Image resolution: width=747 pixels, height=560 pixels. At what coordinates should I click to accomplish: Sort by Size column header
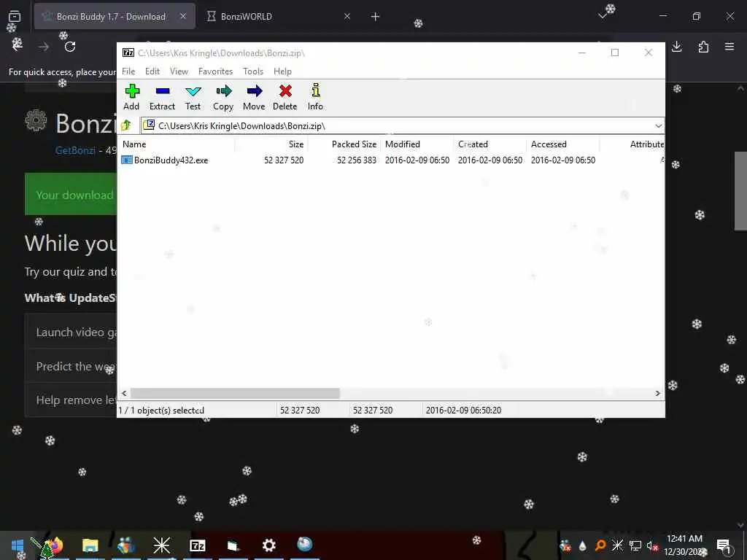point(271,144)
